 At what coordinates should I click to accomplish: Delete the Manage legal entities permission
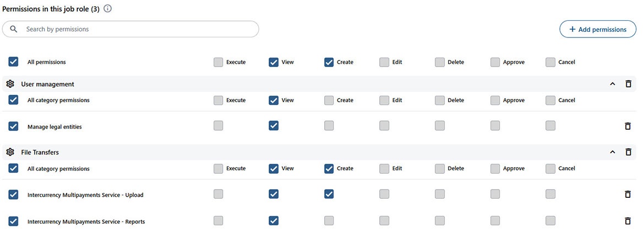pos(627,126)
